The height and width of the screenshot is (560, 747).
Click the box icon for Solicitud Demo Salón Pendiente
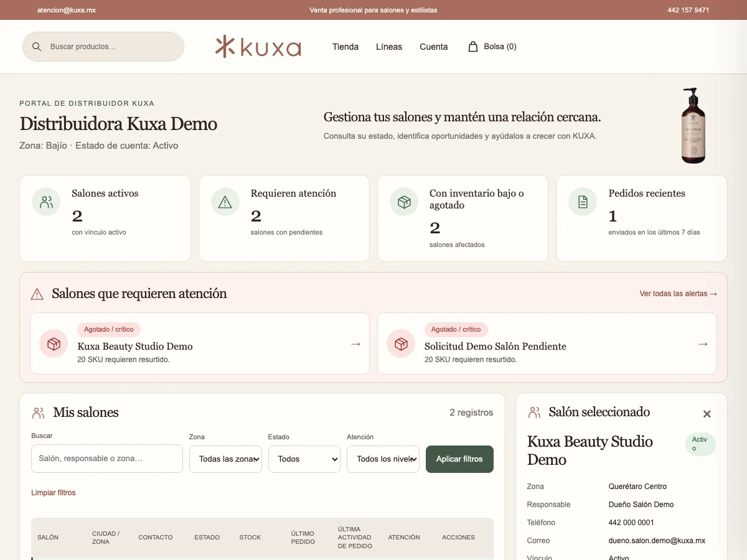tap(401, 343)
